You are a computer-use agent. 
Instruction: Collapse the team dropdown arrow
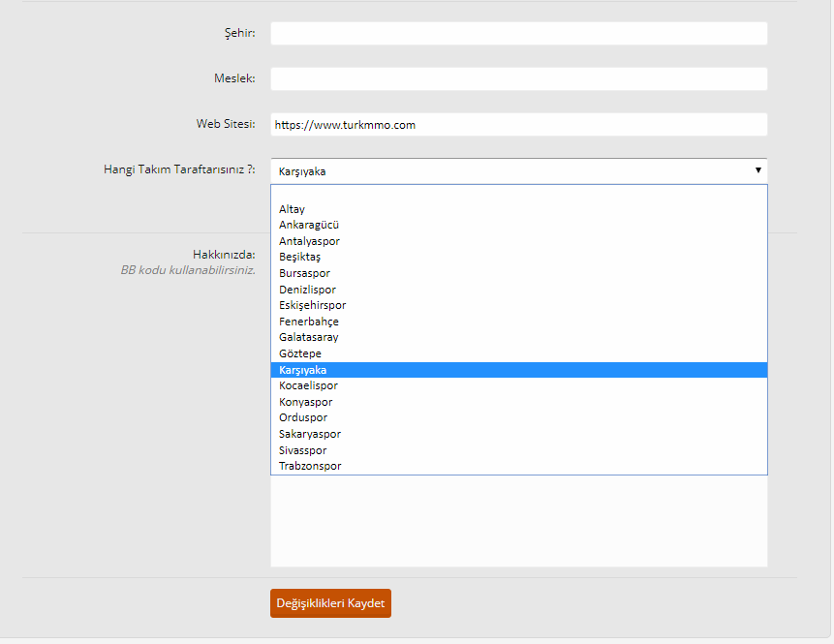tap(757, 170)
